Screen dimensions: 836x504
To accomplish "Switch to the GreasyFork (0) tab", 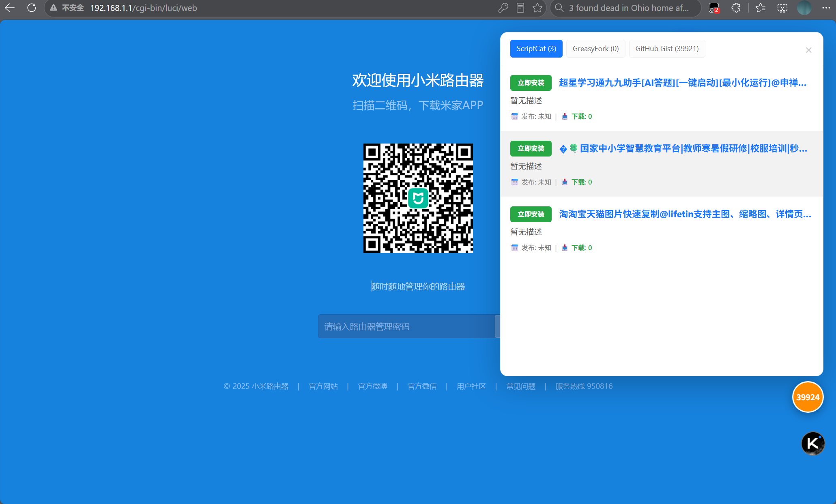I will (x=595, y=49).
